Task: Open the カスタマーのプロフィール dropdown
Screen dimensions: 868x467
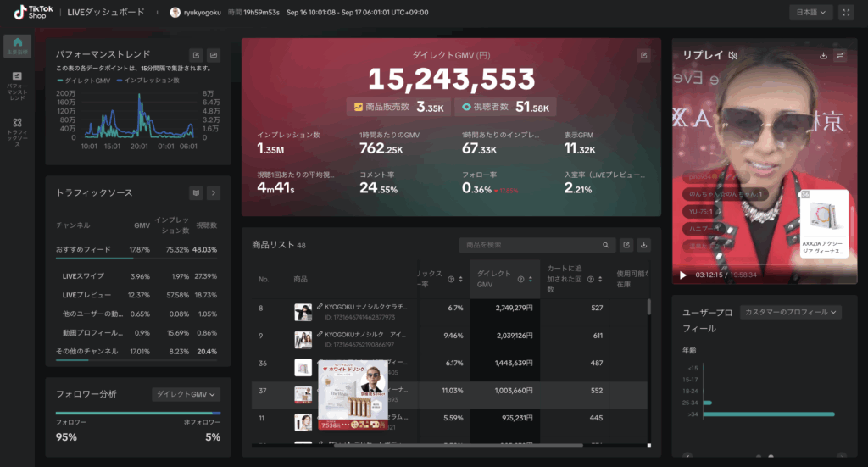Action: 790,312
